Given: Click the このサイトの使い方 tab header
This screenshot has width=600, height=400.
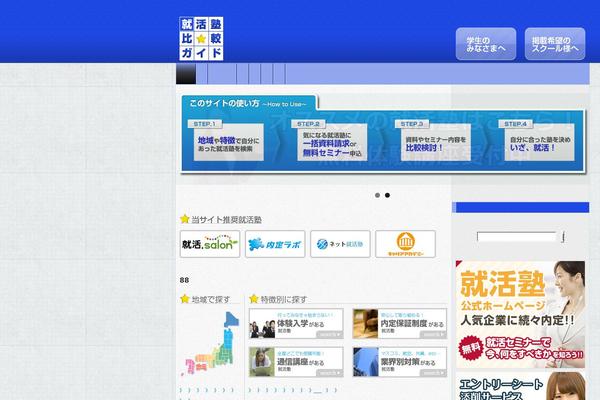Looking at the screenshot, I should pos(249,103).
